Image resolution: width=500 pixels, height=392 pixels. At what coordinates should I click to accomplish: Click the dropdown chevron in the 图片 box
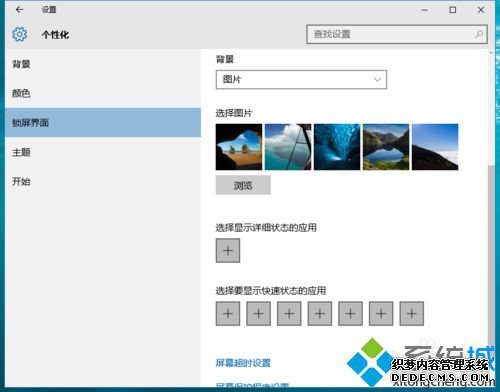tap(377, 79)
